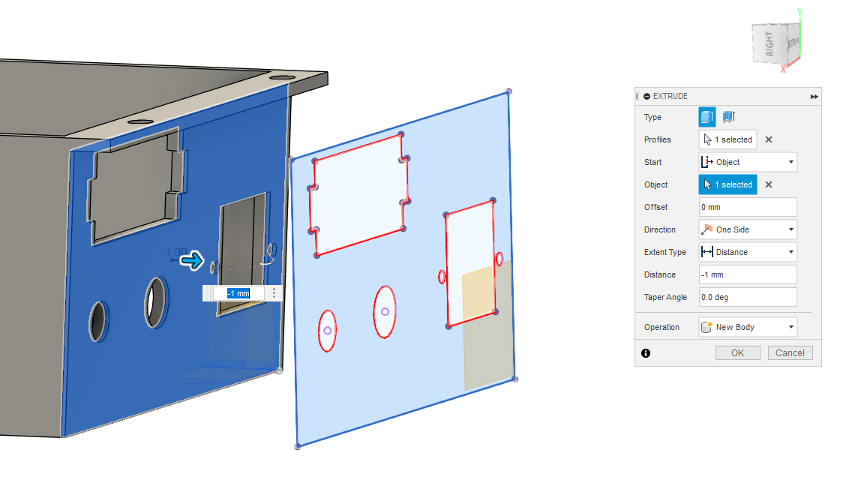Activate the Object 1 selected button

[727, 184]
